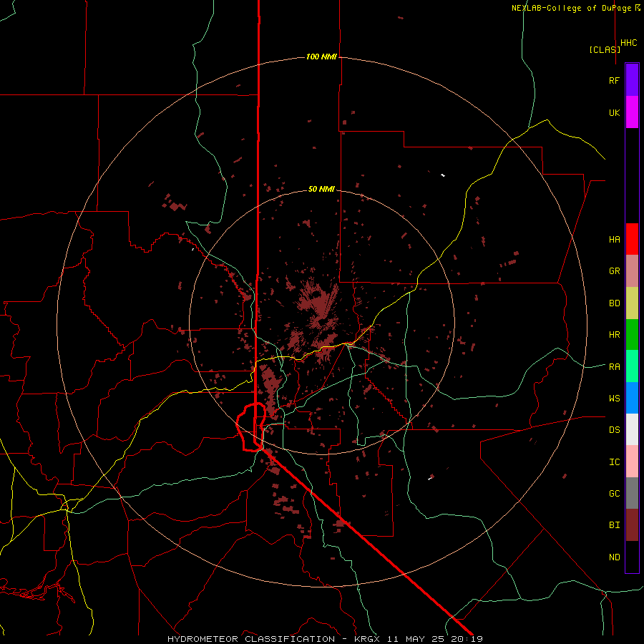The width and height of the screenshot is (644, 644).
Task: Click the BI legend label
Action: 614,525
